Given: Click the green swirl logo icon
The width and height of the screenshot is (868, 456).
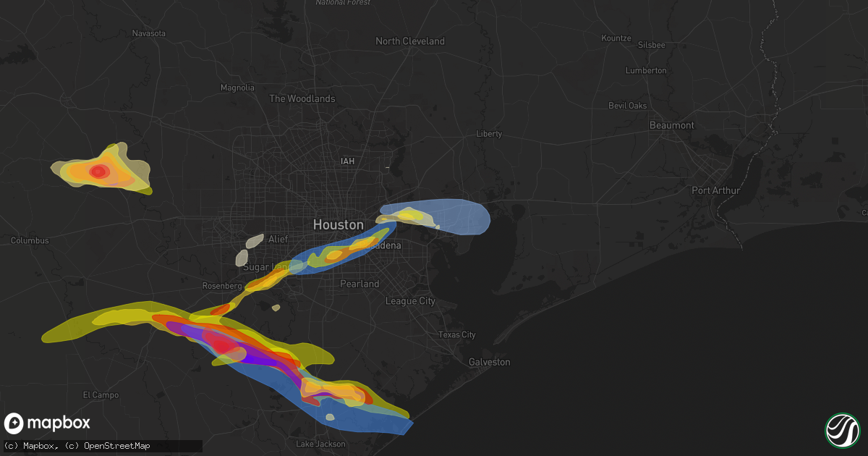Looking at the screenshot, I should pyautogui.click(x=842, y=430).
